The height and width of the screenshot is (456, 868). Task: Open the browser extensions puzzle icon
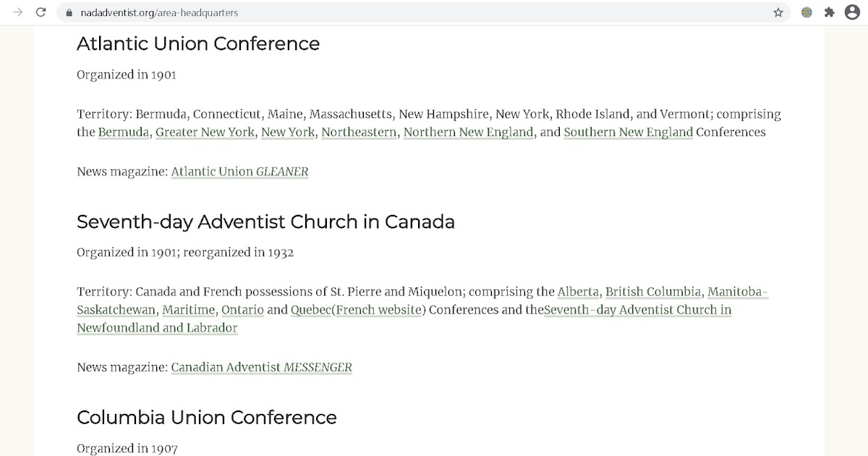(829, 12)
